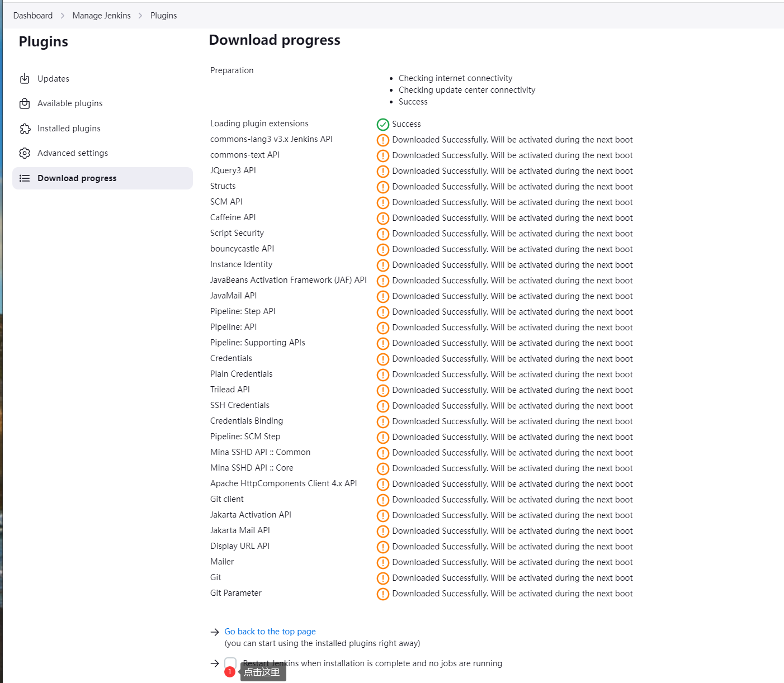Click the status icon beside Credentials
Viewport: 784px width, 683px height.
[383, 359]
